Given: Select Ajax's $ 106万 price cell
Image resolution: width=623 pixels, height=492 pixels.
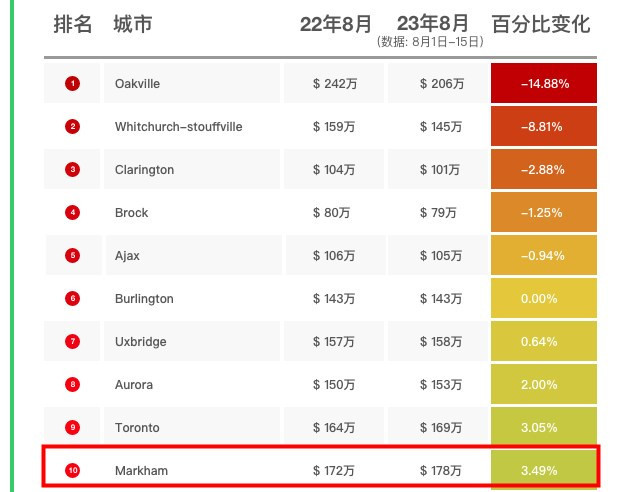Looking at the screenshot, I should 334,256.
